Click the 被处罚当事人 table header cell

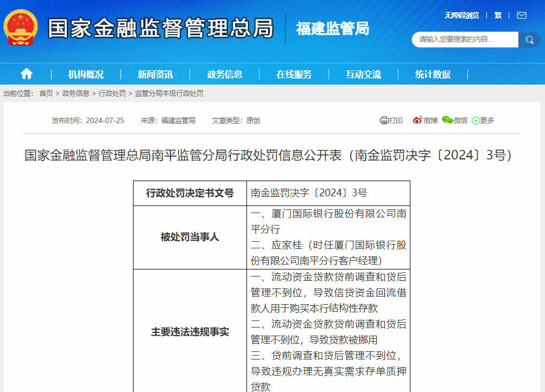(190, 237)
